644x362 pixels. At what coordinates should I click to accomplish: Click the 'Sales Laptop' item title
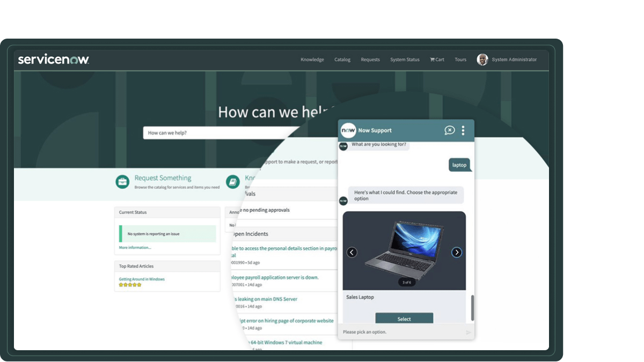(360, 297)
